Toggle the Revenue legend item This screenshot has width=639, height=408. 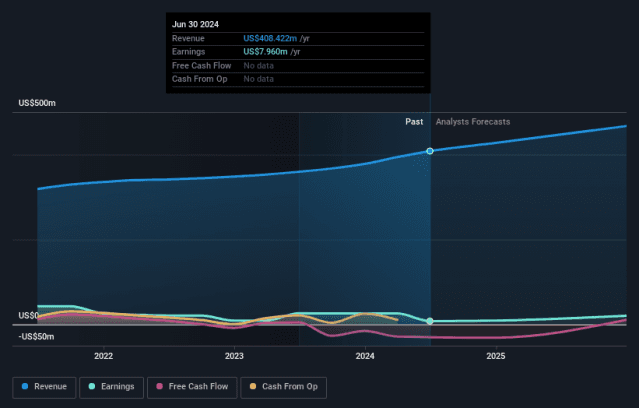[43, 385]
